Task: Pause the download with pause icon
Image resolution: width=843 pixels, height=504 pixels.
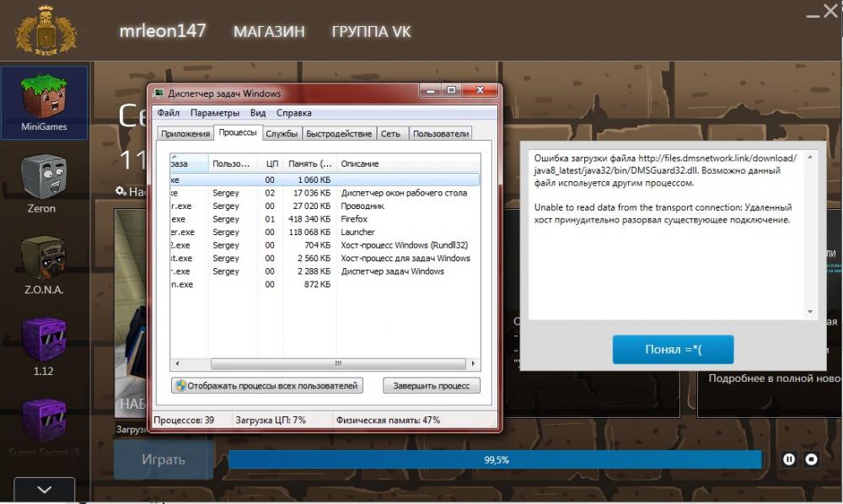Action: point(789,459)
